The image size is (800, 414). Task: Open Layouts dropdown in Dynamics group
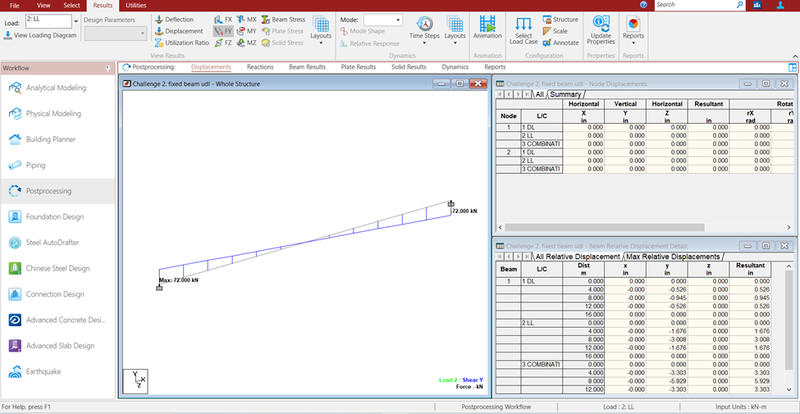[455, 30]
